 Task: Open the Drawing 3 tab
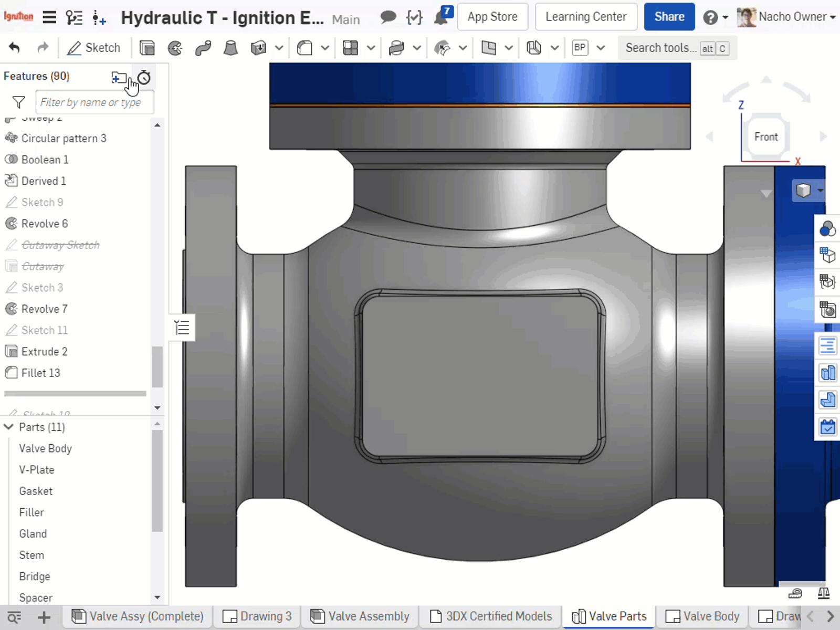(x=257, y=616)
